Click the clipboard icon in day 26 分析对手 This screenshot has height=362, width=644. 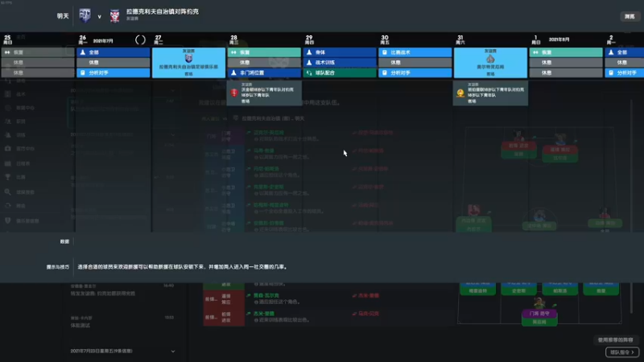click(83, 72)
